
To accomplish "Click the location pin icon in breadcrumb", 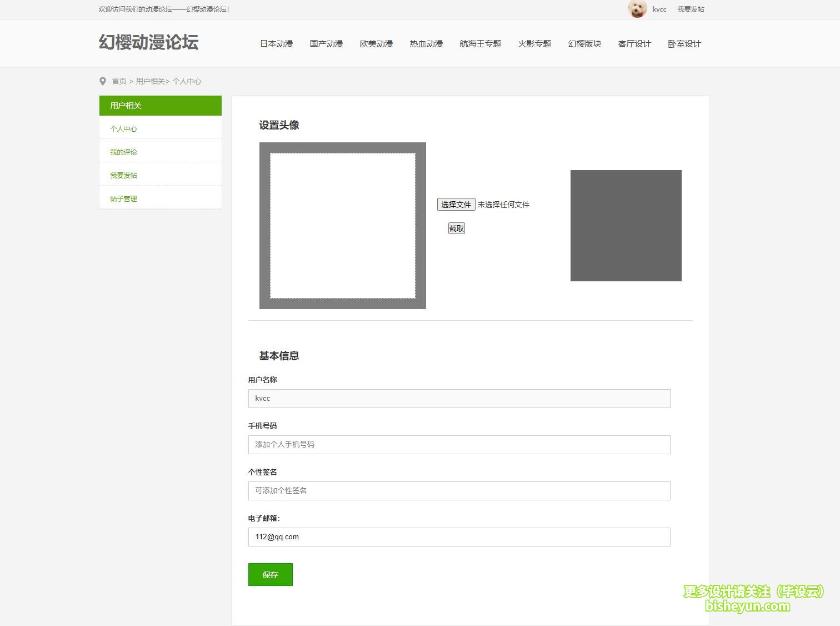I will (103, 81).
